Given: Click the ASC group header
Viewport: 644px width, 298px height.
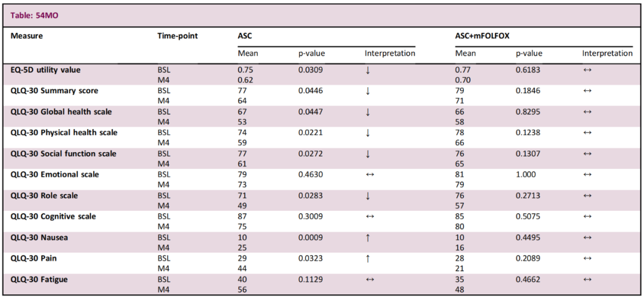Looking at the screenshot, I should (245, 36).
